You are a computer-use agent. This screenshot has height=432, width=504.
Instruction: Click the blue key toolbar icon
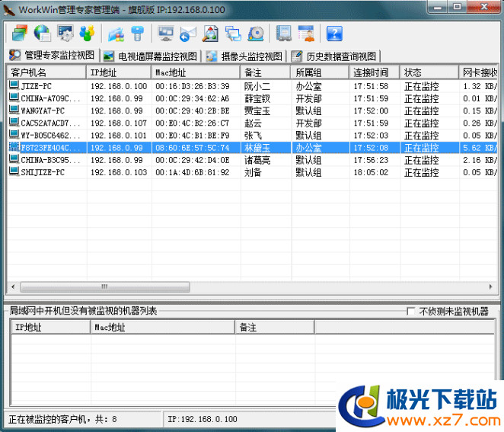[x=138, y=34]
